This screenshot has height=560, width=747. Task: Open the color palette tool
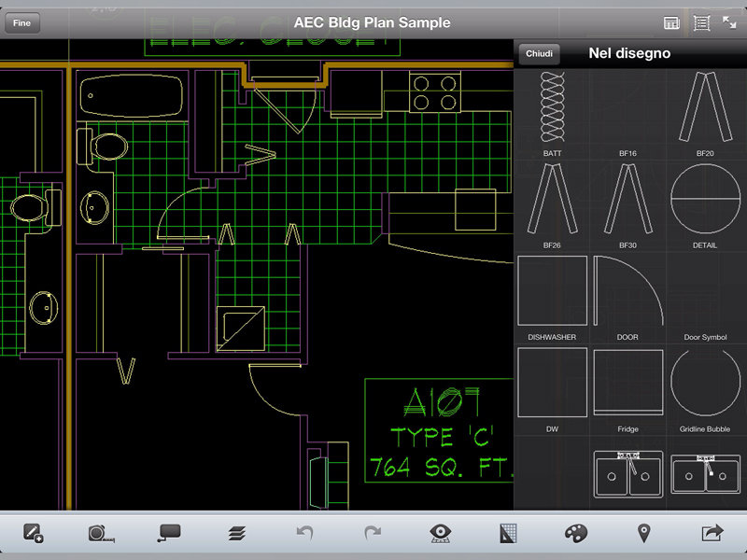576,533
